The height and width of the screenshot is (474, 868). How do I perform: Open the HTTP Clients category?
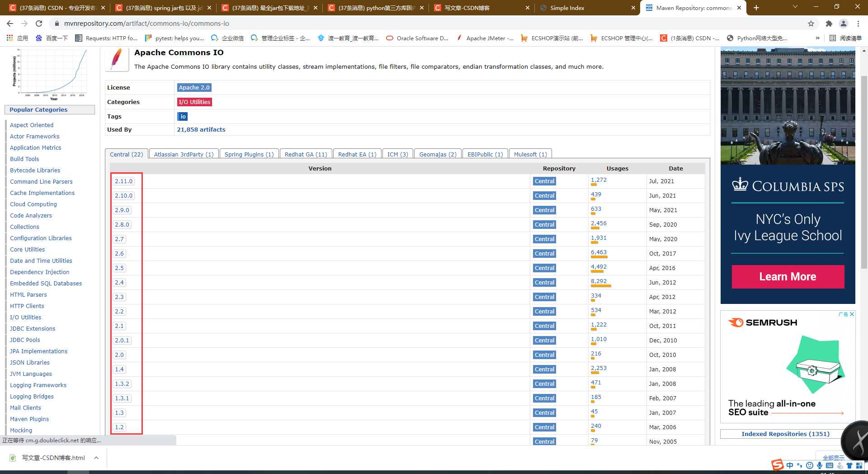pos(27,306)
